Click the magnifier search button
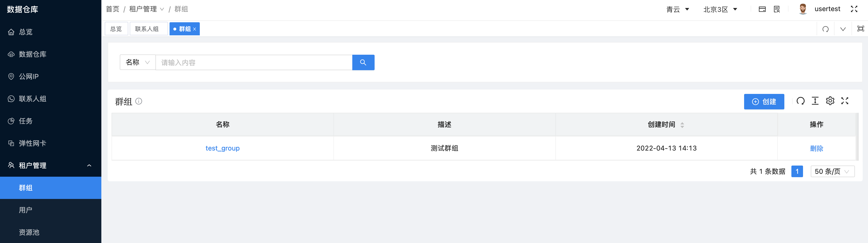This screenshot has width=868, height=243. [363, 62]
